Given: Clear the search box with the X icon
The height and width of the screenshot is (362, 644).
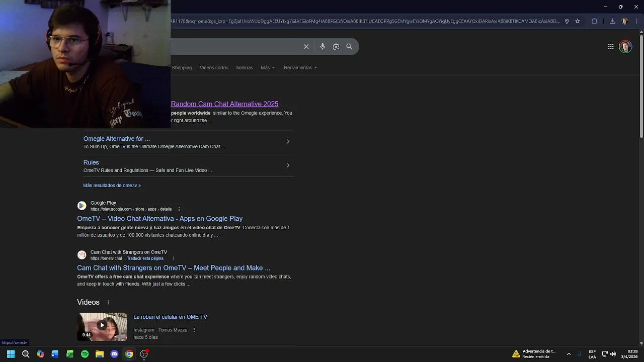Looking at the screenshot, I should pos(306,47).
